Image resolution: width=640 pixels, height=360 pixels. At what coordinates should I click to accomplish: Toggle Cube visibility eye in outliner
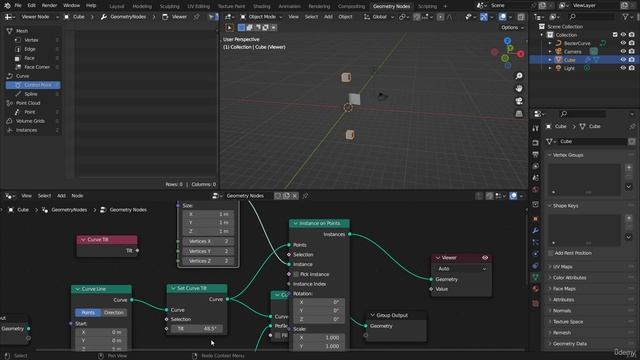pos(623,60)
